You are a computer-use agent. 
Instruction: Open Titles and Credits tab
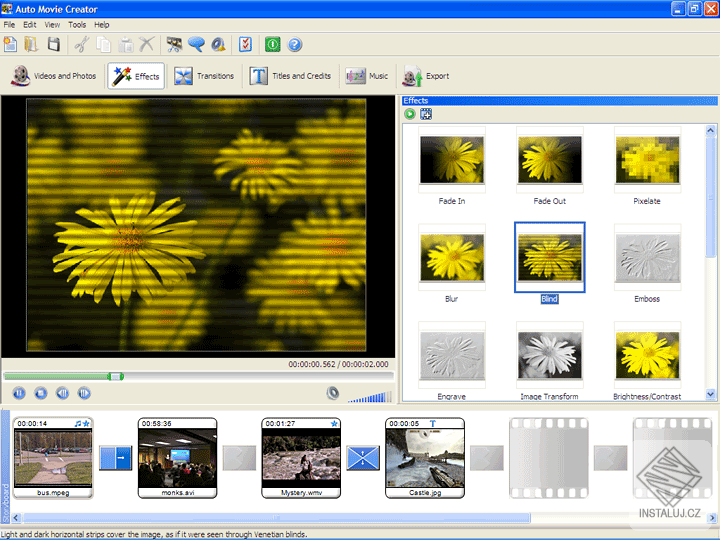[290, 76]
